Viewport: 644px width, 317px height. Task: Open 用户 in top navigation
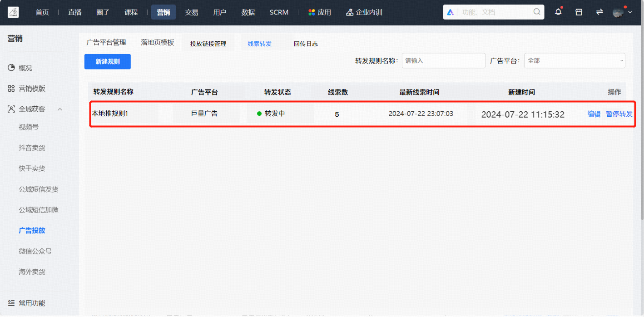click(220, 12)
